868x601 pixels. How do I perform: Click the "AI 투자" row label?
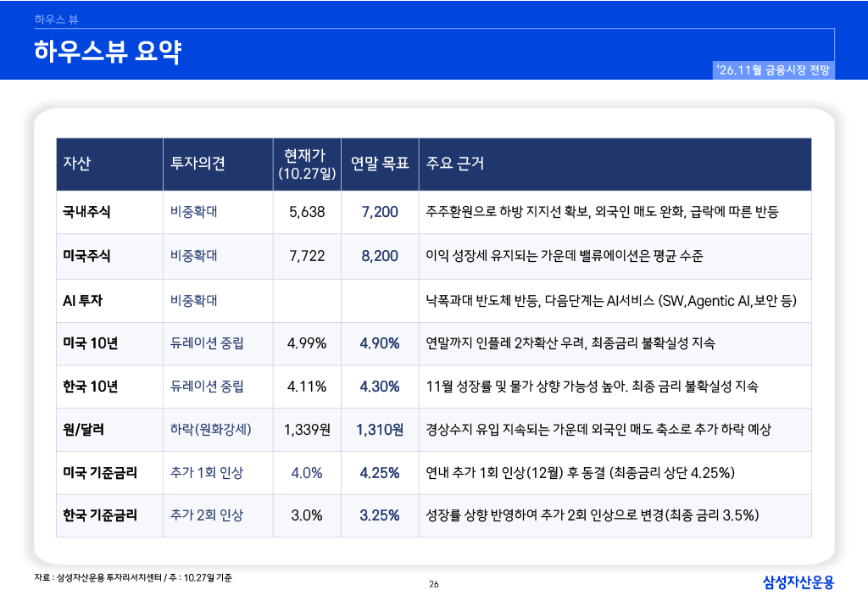point(82,300)
